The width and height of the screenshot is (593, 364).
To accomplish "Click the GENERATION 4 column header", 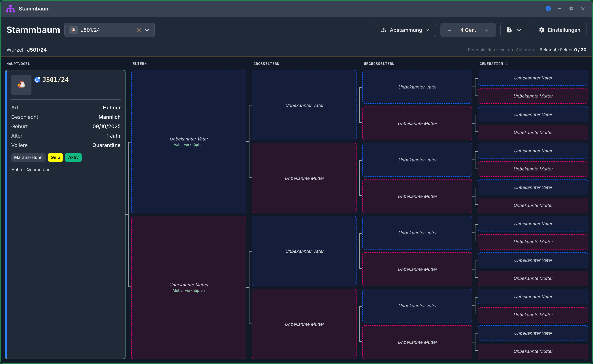I will tap(493, 64).
